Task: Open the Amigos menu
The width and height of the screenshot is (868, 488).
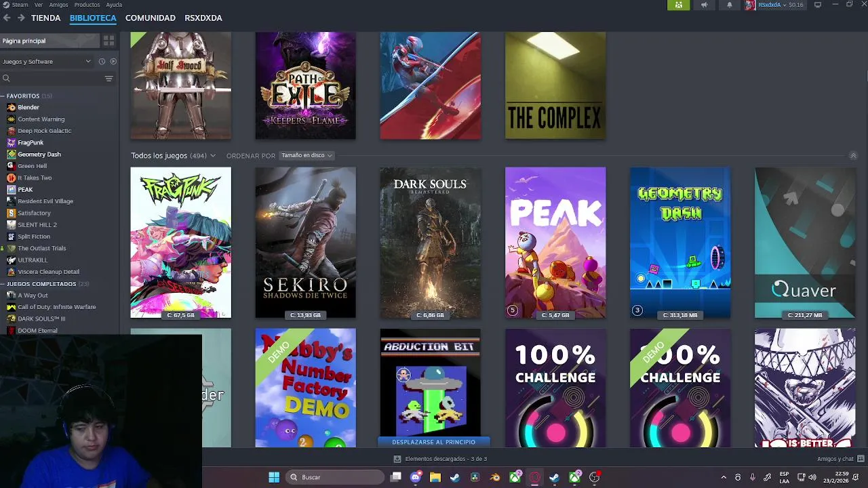Action: [x=58, y=5]
